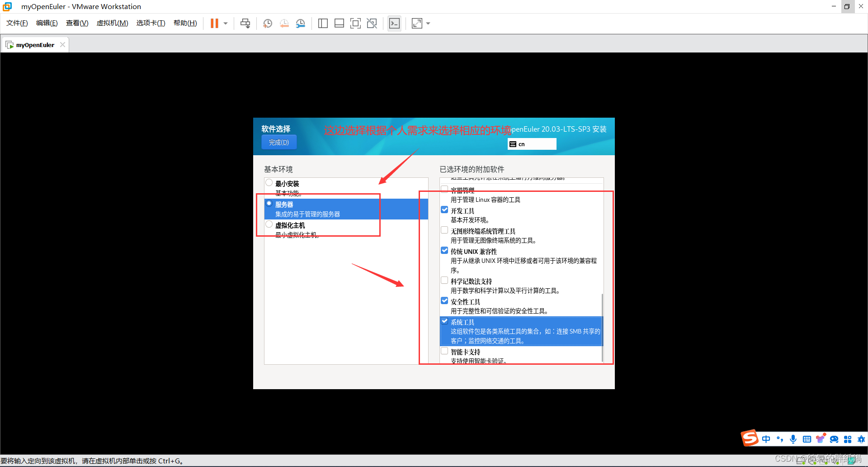Click the 用于管理 Linux 容器的工具 description
868x467 pixels.
486,200
